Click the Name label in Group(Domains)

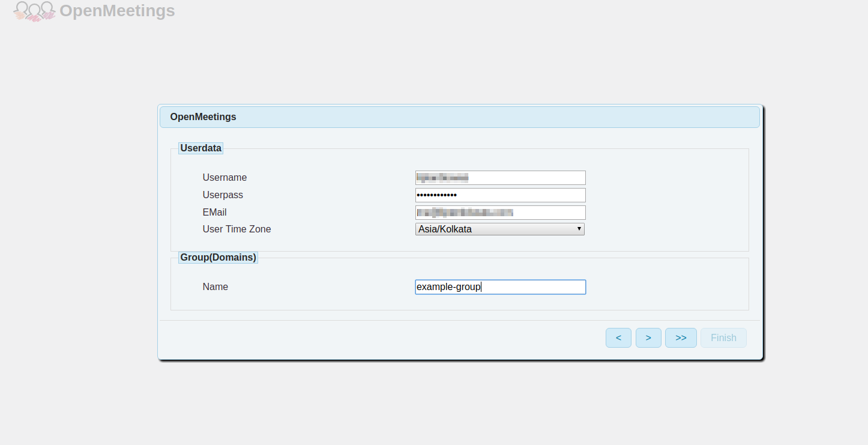coord(215,287)
